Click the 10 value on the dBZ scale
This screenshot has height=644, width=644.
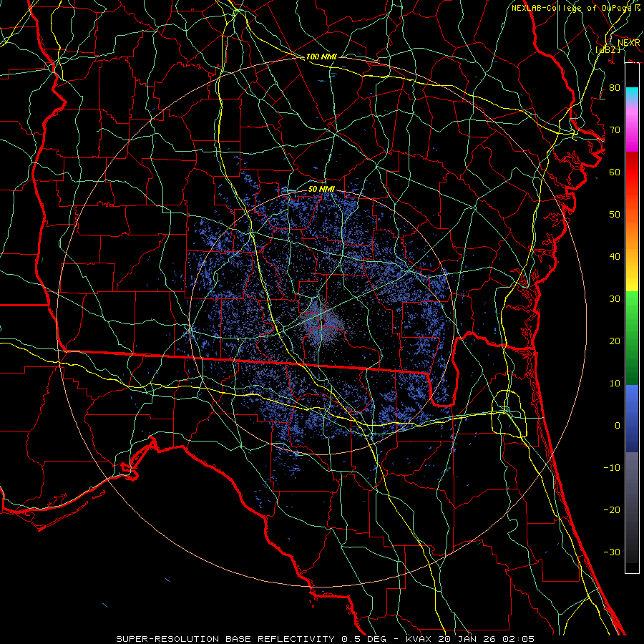pyautogui.click(x=615, y=384)
